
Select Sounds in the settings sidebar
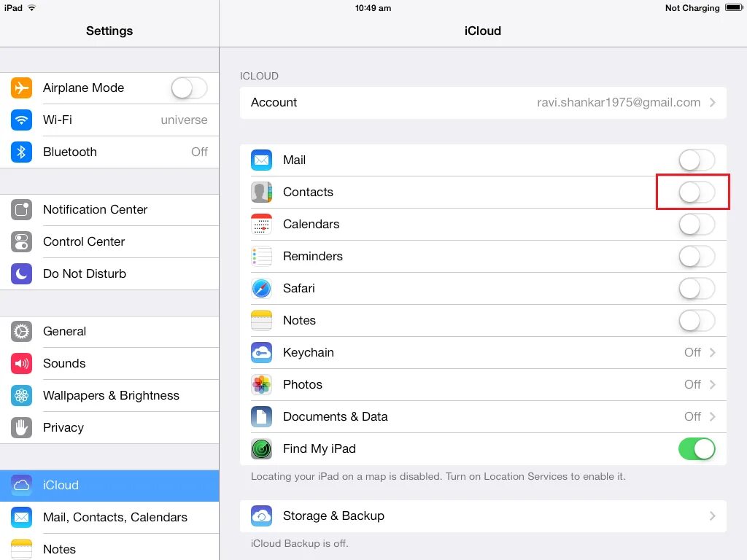coord(109,363)
